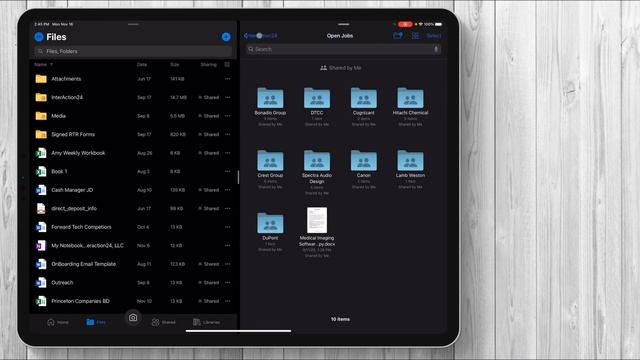Open more options for Media row

coord(227,116)
